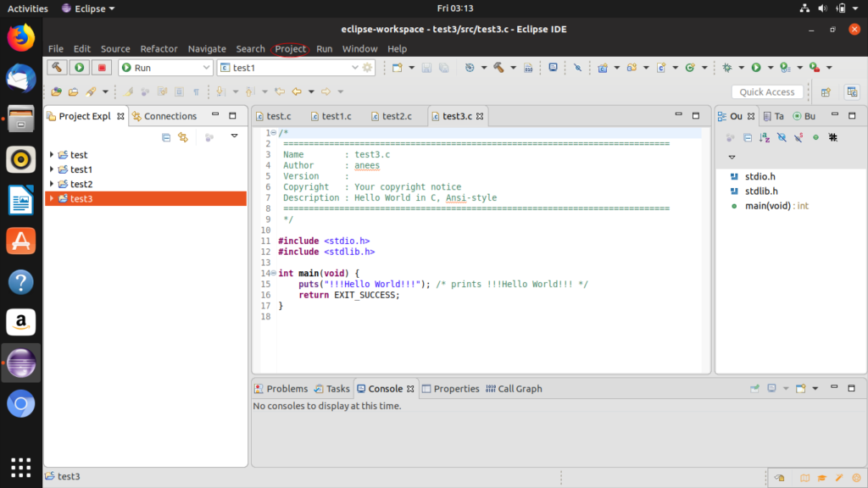Open Thunderbird Mail from the dock
The image size is (868, 488).
pos(21,78)
